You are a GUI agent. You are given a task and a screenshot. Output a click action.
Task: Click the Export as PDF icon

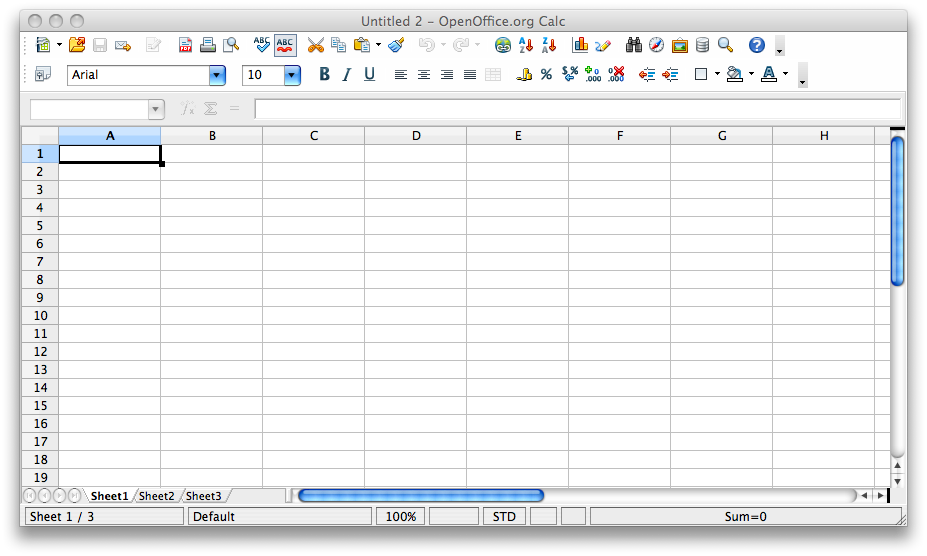185,45
